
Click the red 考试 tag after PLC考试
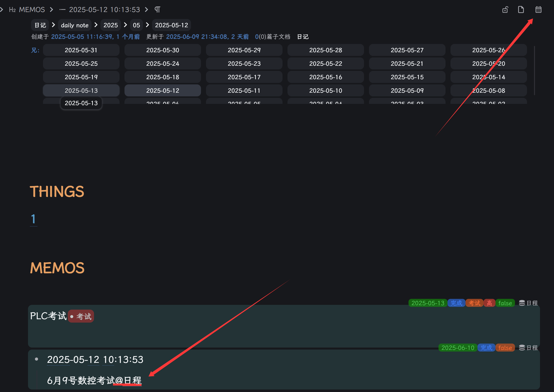(x=81, y=316)
